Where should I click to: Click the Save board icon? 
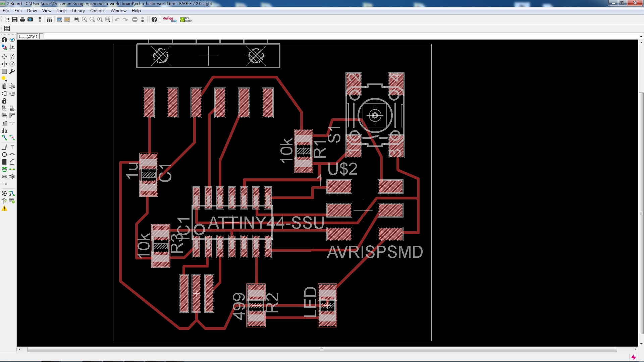(x=15, y=19)
